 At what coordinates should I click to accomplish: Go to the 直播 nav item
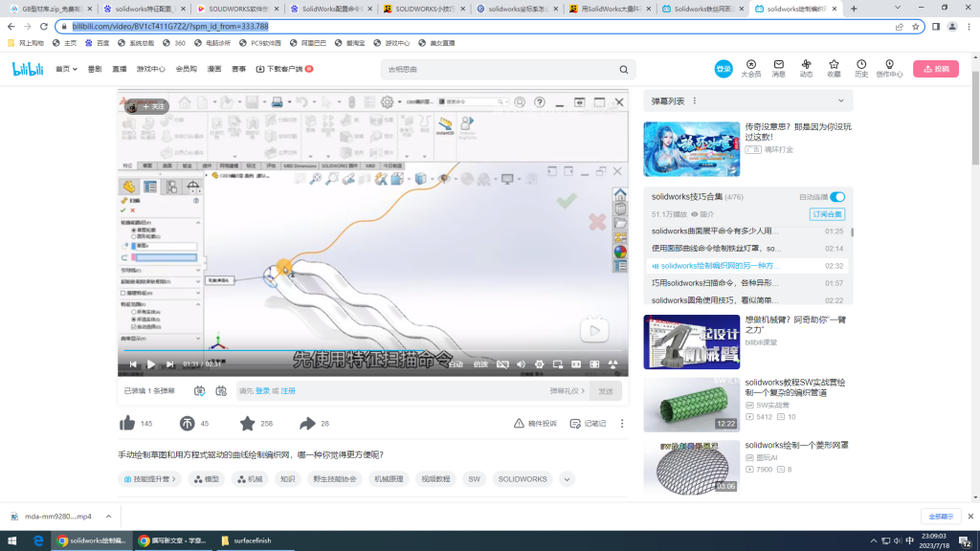tap(120, 69)
